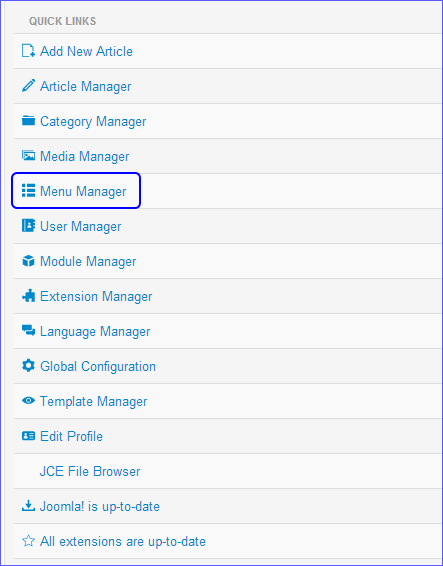The width and height of the screenshot is (443, 566).
Task: Click the Category Manager folder icon
Action: coord(28,121)
